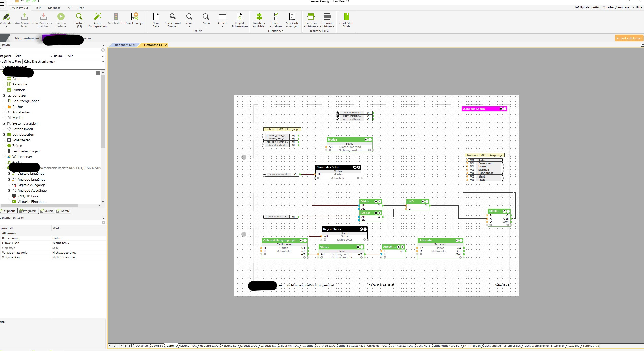Screen dimensions: 644x351
Task: Click the To-dos anzeigen icon
Action: click(x=276, y=17)
